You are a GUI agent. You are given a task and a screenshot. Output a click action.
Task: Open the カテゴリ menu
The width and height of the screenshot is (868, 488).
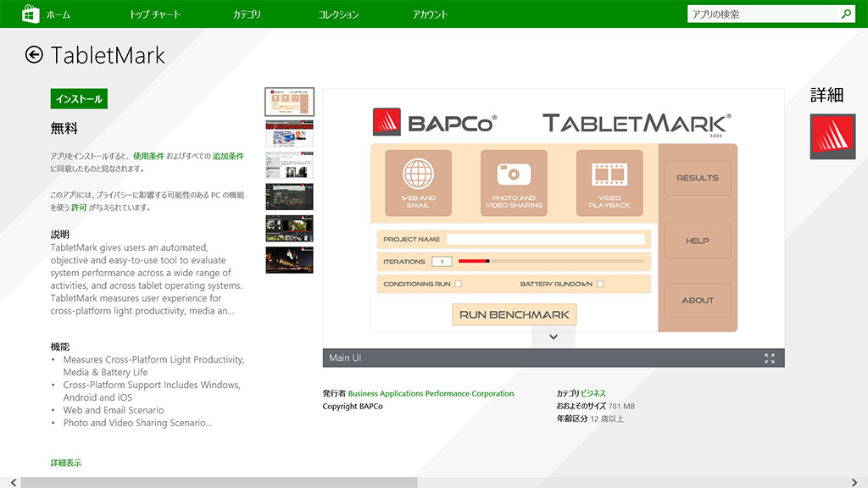point(247,14)
